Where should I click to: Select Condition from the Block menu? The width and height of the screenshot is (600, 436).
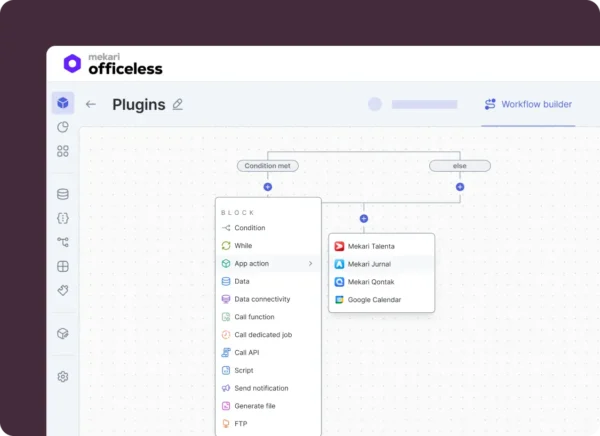click(x=249, y=228)
